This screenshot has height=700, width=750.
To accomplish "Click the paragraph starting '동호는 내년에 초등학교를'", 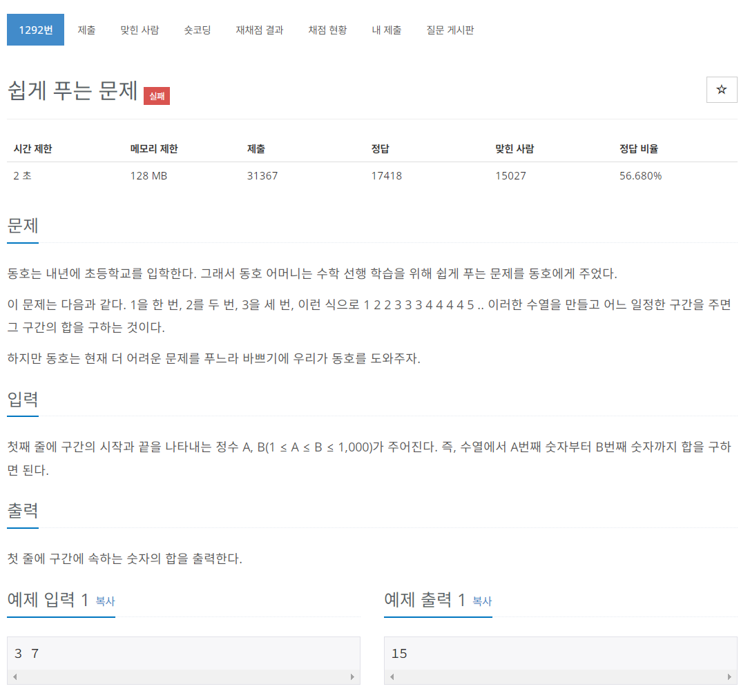I will point(312,273).
